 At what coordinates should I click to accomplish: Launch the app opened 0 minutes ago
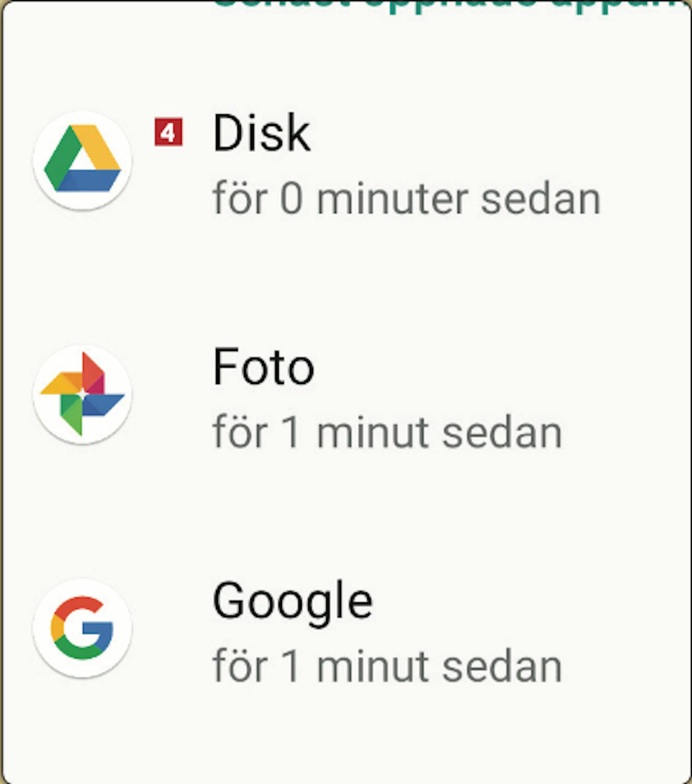click(x=346, y=160)
